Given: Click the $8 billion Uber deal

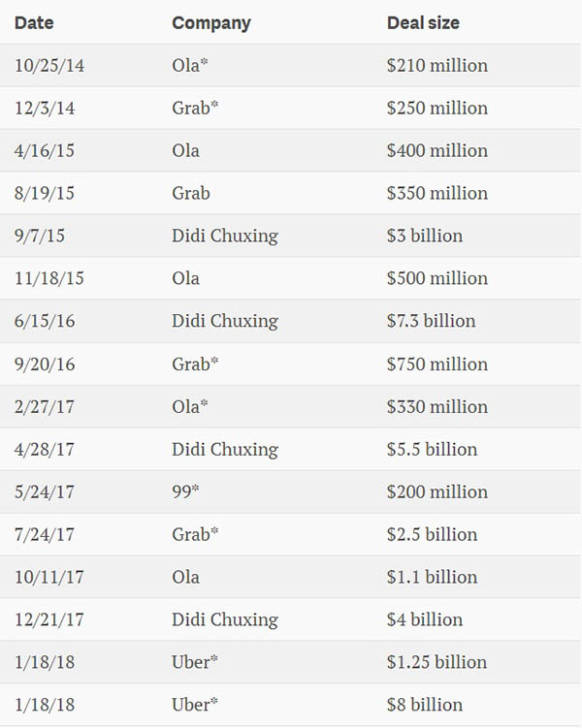Looking at the screenshot, I should tap(425, 706).
